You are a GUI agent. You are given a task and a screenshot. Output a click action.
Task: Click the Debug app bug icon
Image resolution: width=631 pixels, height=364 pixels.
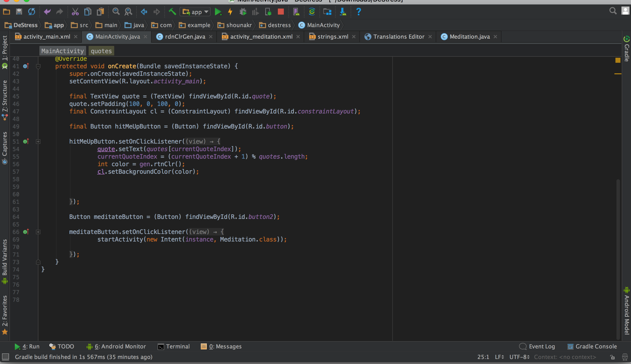coord(243,12)
